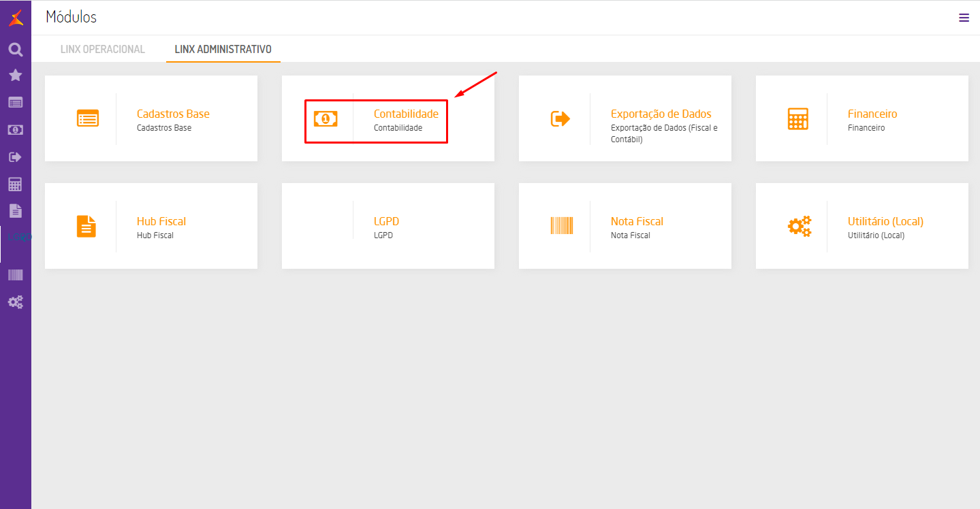
Task: Open the Nota Fiscal module title
Action: (x=637, y=221)
